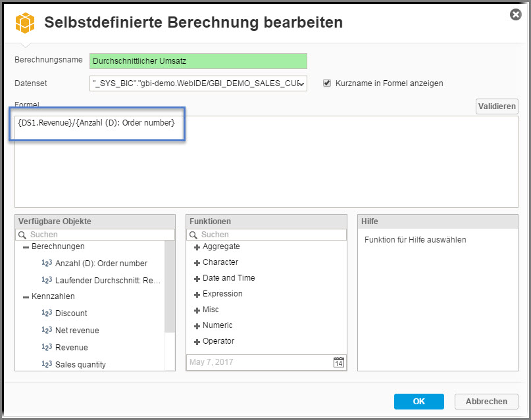Click the calendar icon in Funktionen panel

(339, 362)
